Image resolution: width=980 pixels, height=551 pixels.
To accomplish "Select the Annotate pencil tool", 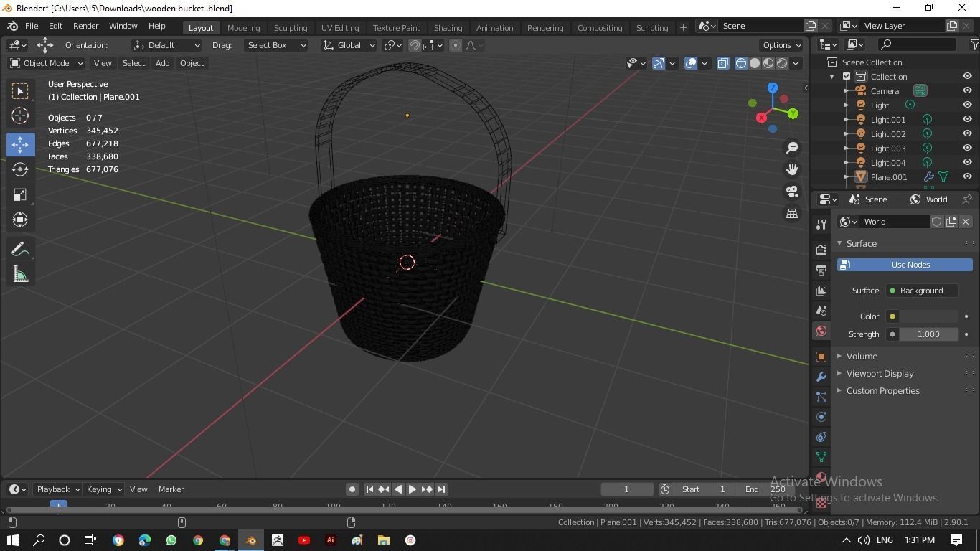I will point(20,249).
